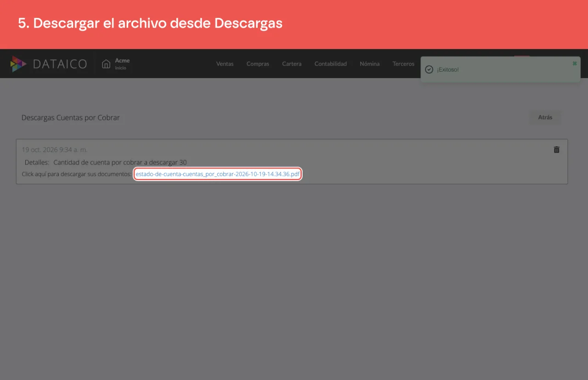Screen dimensions: 588x380
Task: Open the Terceros menu
Action: (x=403, y=64)
